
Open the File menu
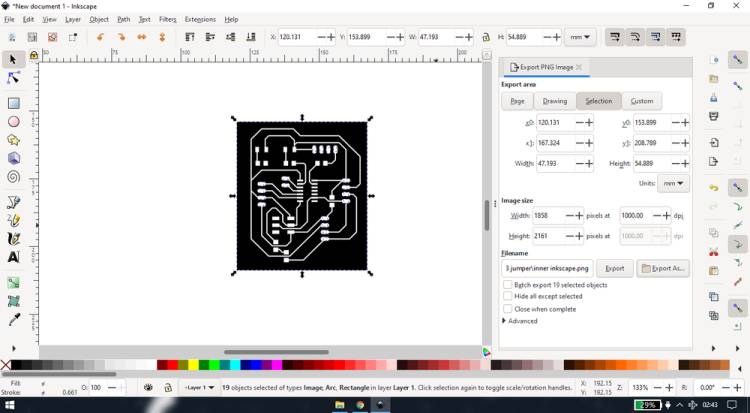point(9,19)
